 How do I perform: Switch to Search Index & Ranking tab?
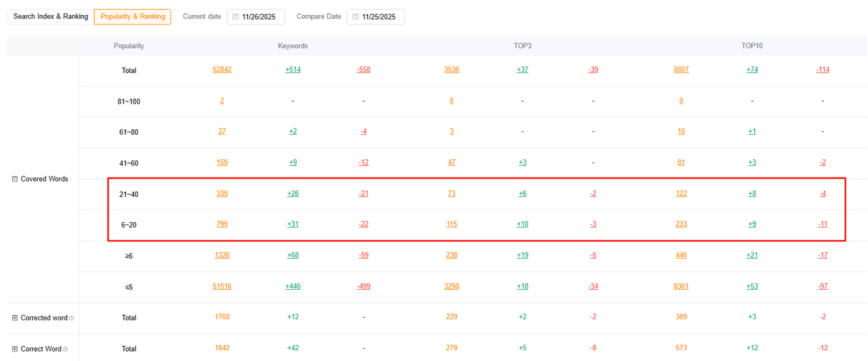pos(51,16)
